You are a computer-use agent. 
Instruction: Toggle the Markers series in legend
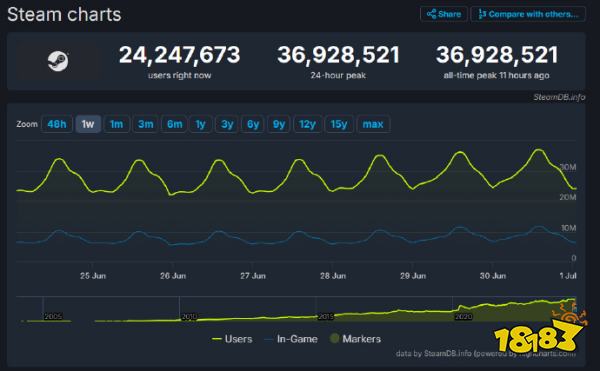click(355, 339)
